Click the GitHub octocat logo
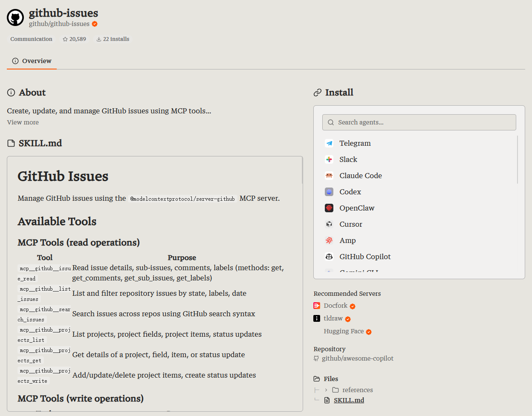 tap(15, 17)
